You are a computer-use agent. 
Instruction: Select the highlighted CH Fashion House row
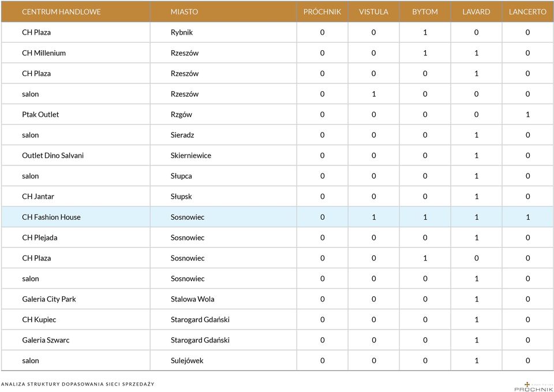[277, 217]
